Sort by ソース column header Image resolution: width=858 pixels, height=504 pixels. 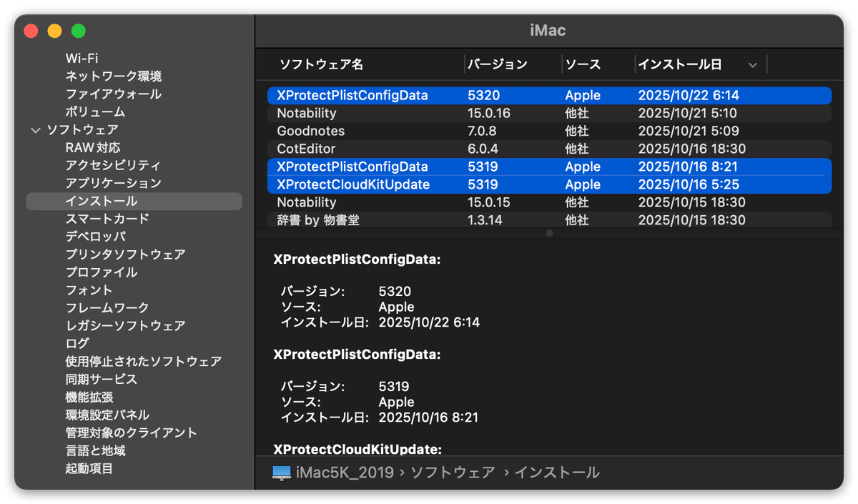[583, 64]
